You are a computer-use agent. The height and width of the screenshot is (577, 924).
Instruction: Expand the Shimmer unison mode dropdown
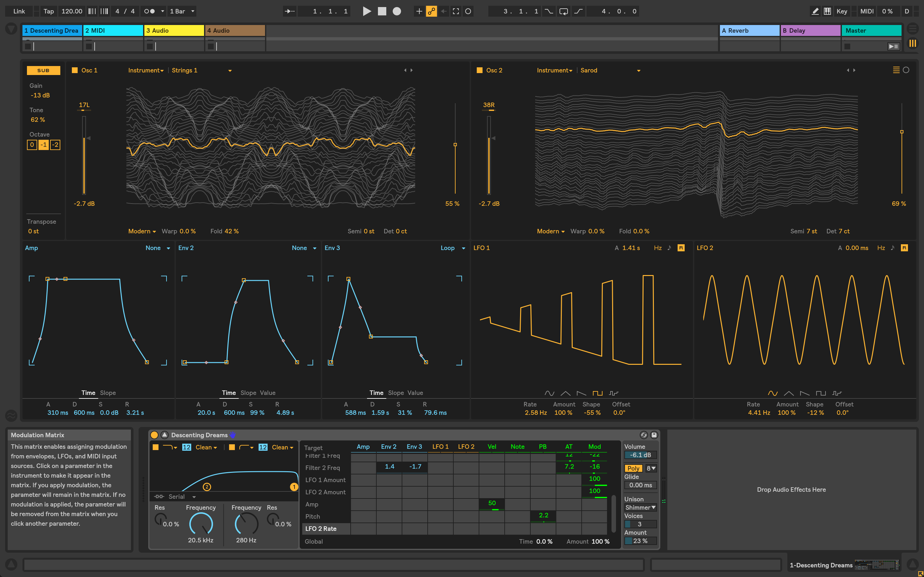coord(640,507)
